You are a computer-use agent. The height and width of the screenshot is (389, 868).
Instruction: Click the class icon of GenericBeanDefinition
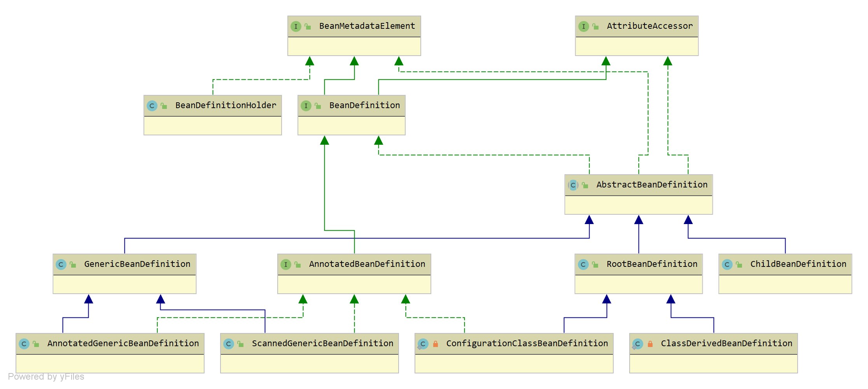pyautogui.click(x=61, y=265)
